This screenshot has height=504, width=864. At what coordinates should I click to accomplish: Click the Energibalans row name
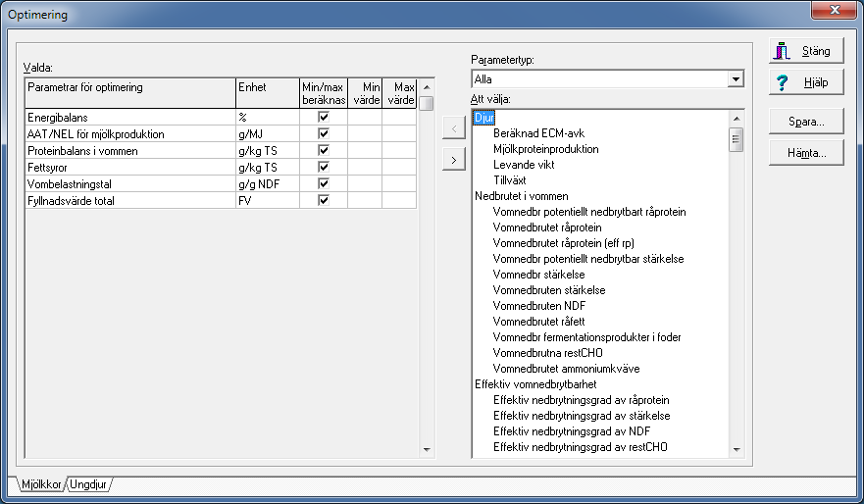click(57, 118)
